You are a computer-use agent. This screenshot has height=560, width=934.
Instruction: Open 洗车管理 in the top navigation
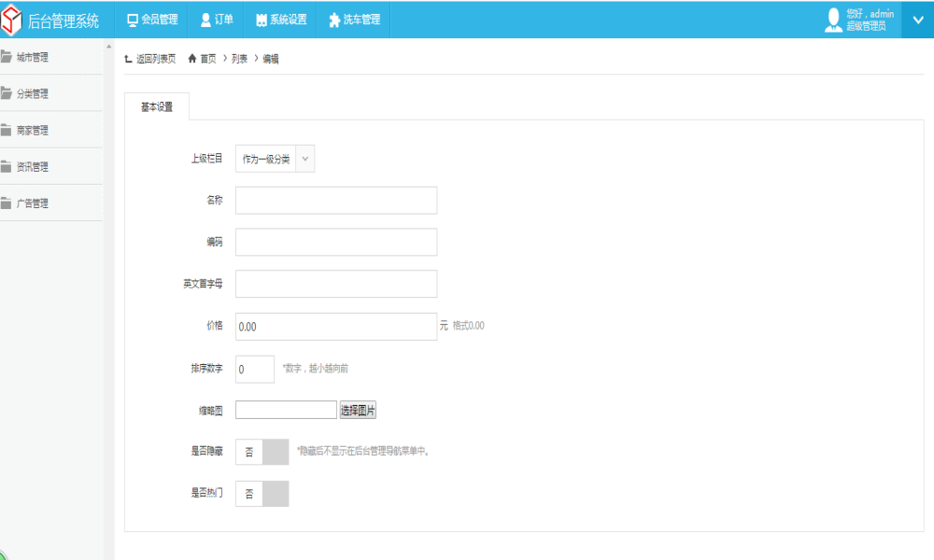coord(354,20)
